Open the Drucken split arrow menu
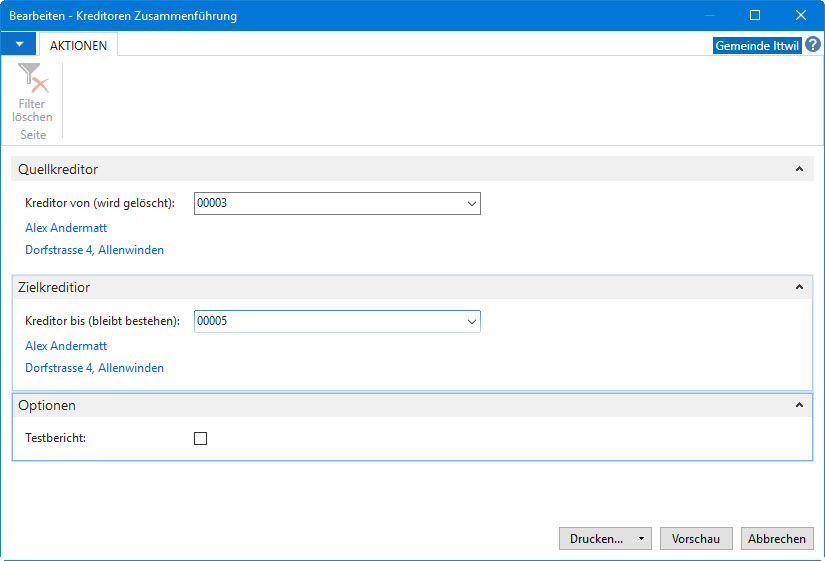Viewport: 825px width, 561px height. point(641,539)
